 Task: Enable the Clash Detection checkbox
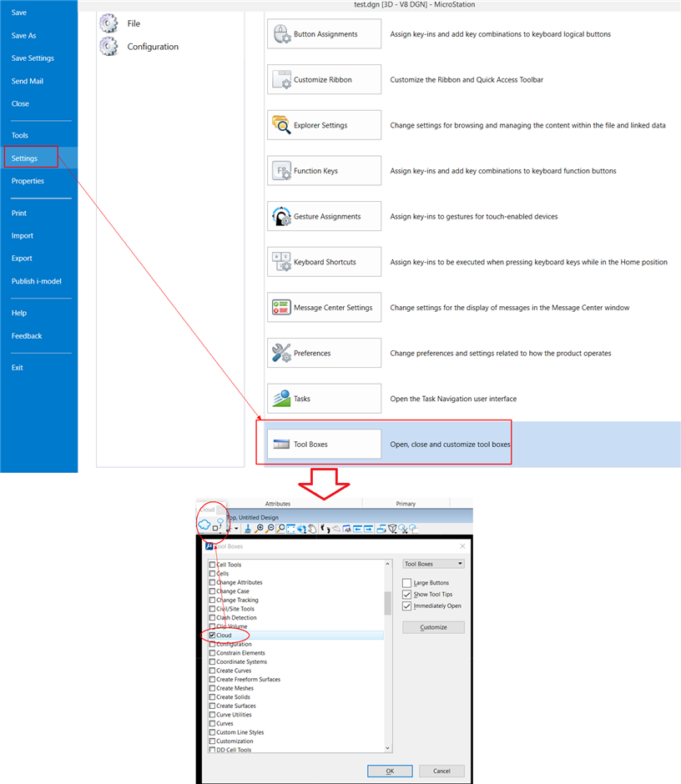[212, 617]
